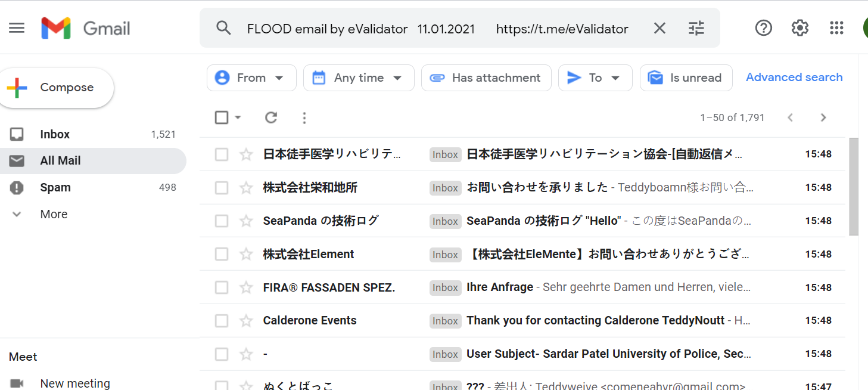Go to the Inbox folder
Image resolution: width=868 pixels, height=390 pixels.
click(55, 134)
